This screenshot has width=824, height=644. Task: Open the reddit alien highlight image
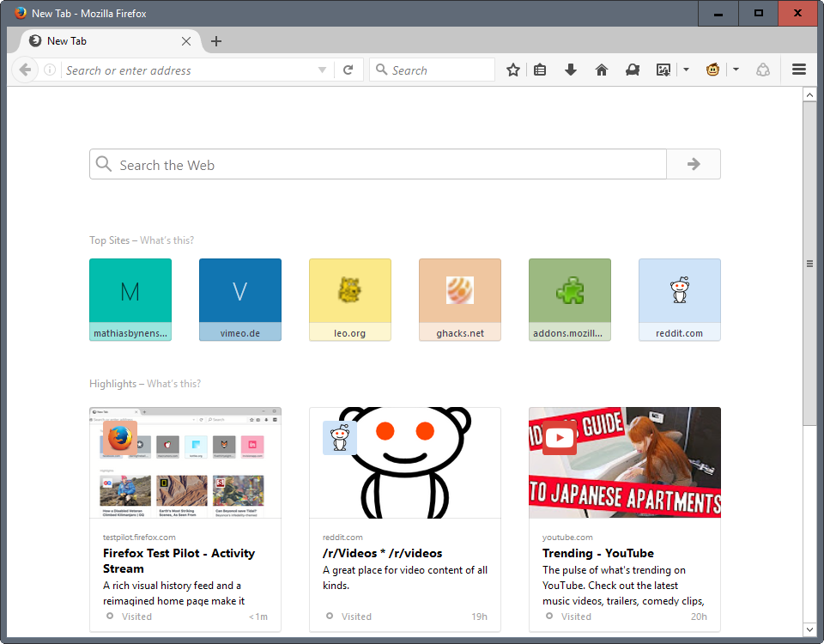click(x=404, y=463)
